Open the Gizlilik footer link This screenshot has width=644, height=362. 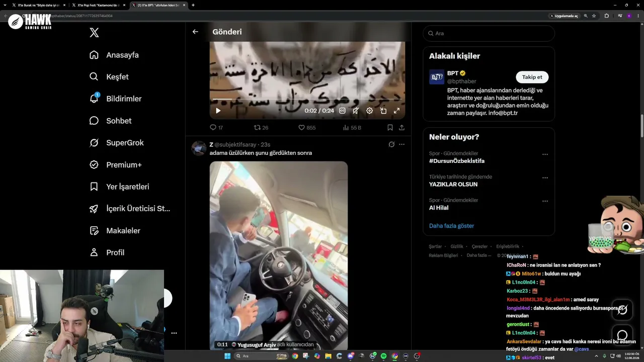[x=457, y=246]
